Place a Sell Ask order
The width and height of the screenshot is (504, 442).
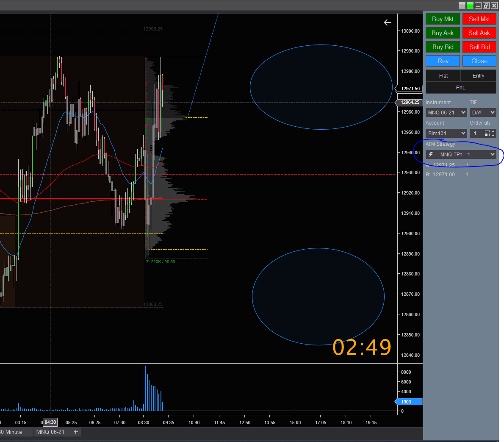point(479,33)
